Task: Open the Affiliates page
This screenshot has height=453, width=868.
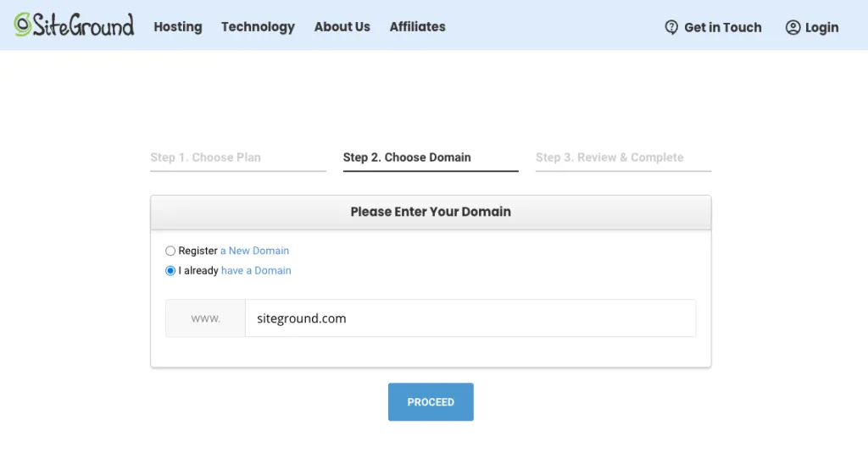Action: point(417,26)
